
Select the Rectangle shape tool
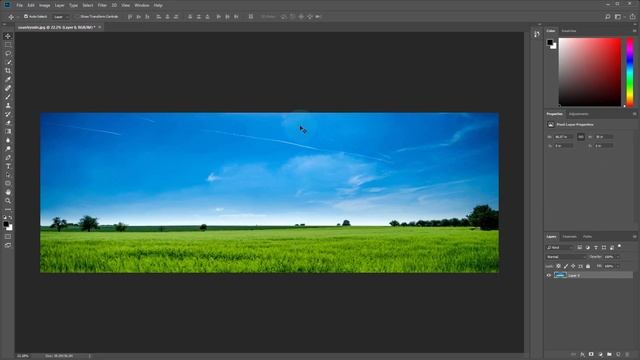(8, 183)
